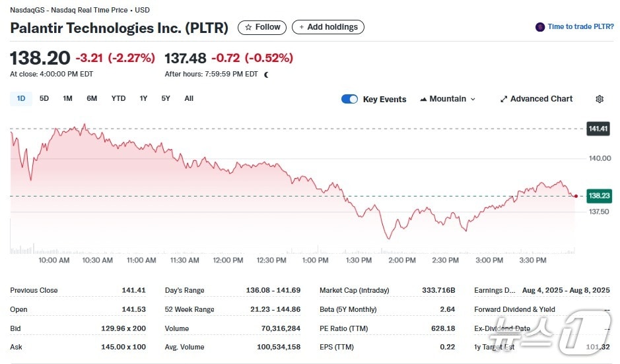Screen dimensions: 620x364
Task: Click the plus icon in Add holdings
Action: [x=302, y=27]
